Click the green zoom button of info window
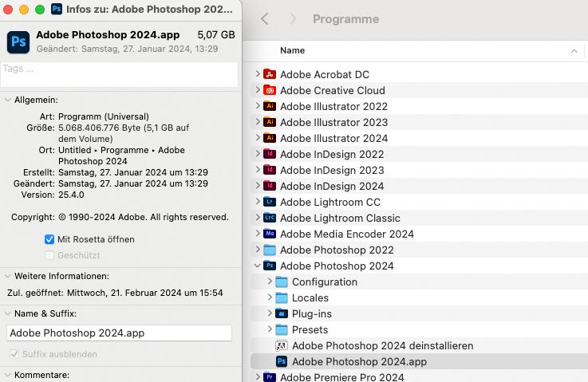The height and width of the screenshot is (382, 588). (40, 10)
